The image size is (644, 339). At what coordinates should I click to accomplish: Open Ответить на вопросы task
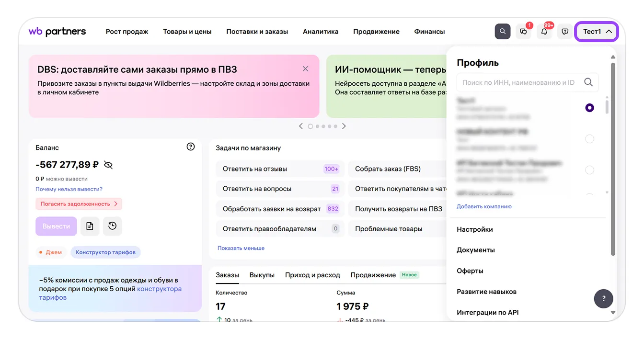[x=280, y=189]
